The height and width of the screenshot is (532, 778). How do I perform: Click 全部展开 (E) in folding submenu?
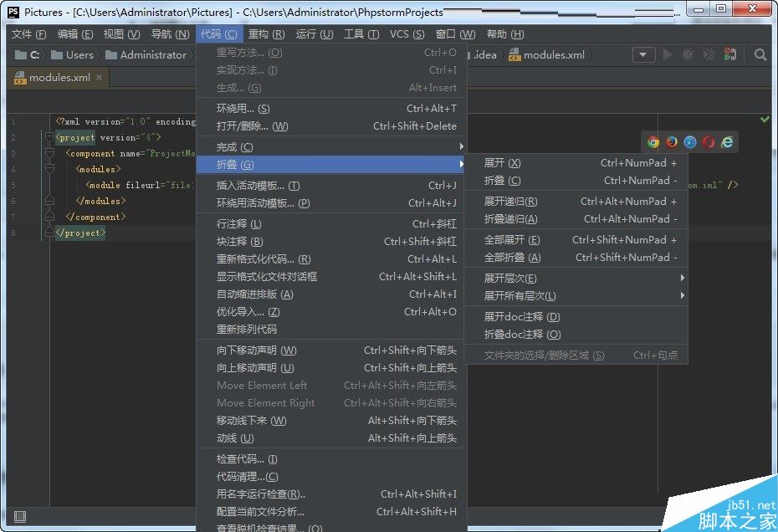tap(576, 240)
